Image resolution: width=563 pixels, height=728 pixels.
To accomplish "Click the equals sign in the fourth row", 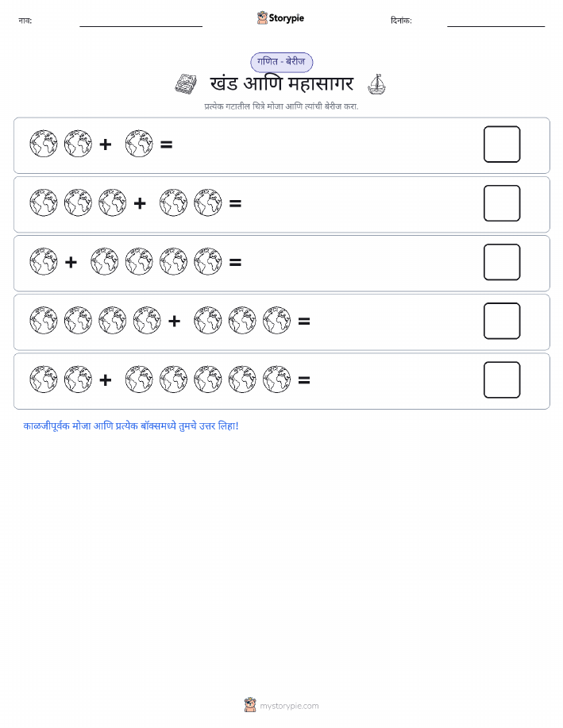I will (304, 322).
